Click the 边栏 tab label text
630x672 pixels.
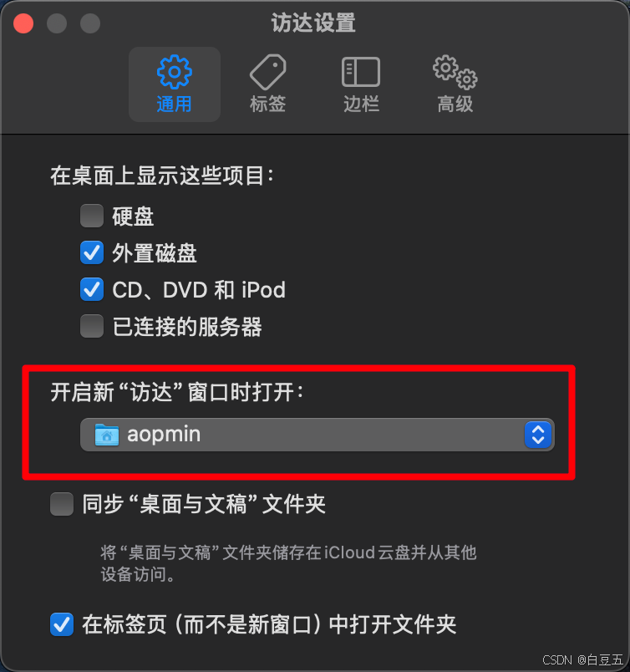tap(361, 104)
